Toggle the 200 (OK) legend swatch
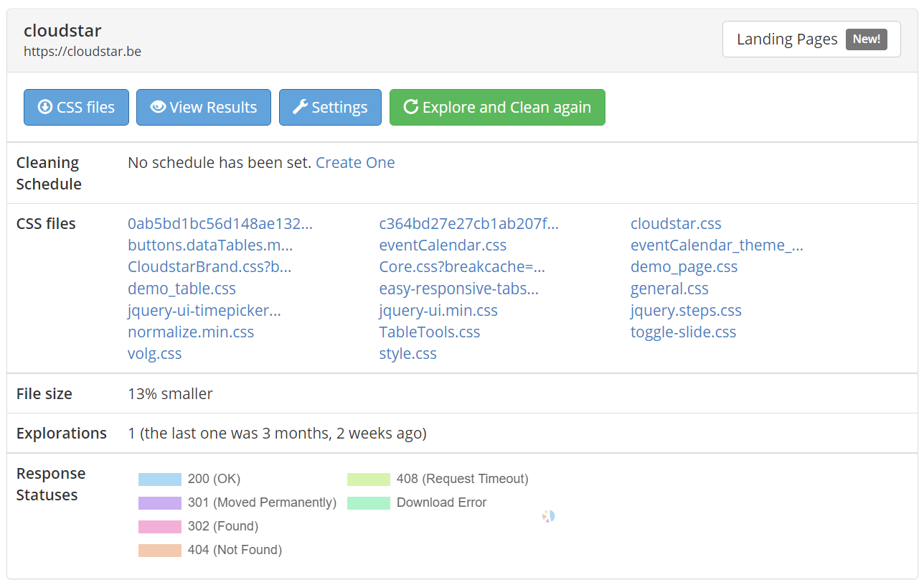The height and width of the screenshot is (580, 924). click(160, 480)
